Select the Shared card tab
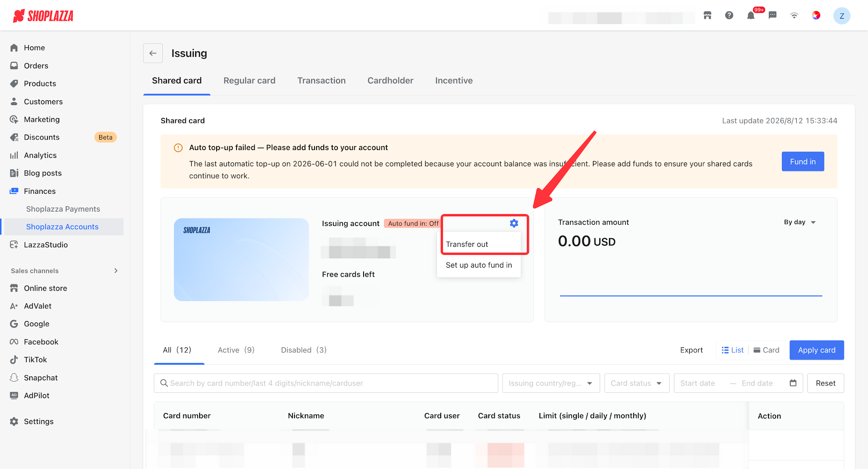Screen dimensions: 868x469 pyautogui.click(x=177, y=81)
